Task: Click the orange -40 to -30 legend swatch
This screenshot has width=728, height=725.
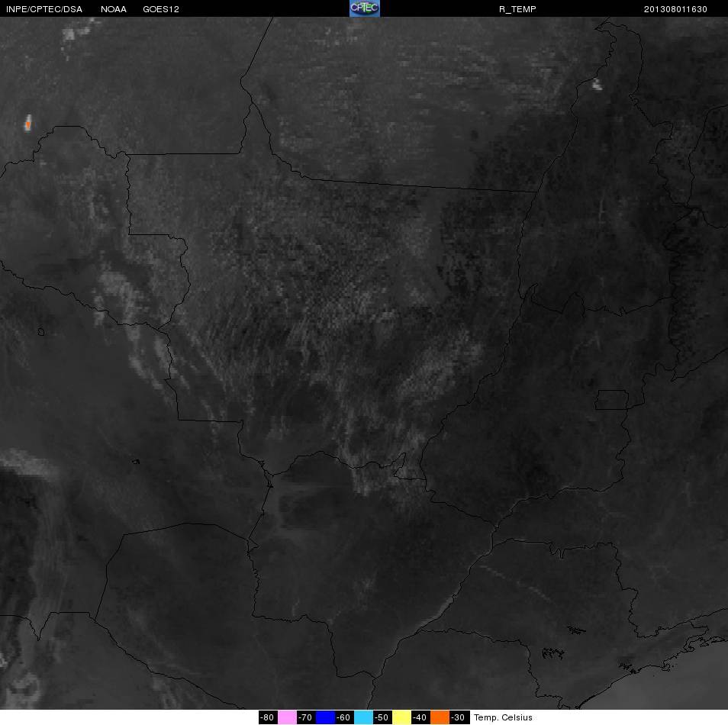Action: pyautogui.click(x=440, y=717)
